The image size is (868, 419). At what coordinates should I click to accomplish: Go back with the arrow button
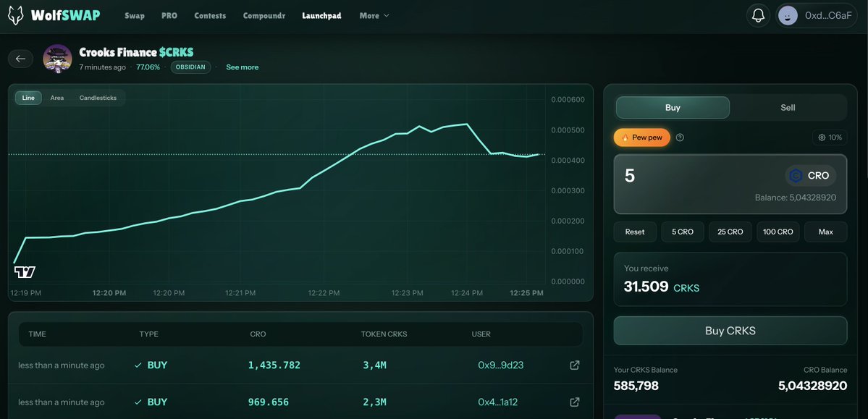20,59
